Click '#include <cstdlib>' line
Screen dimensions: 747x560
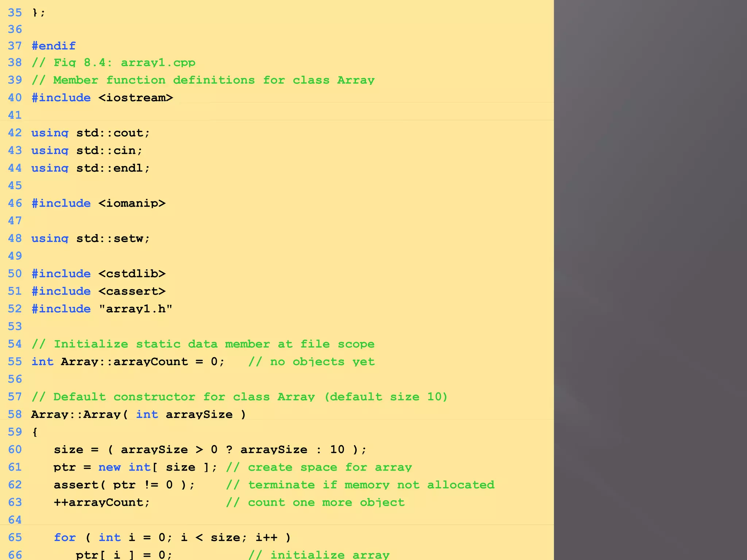(x=98, y=274)
